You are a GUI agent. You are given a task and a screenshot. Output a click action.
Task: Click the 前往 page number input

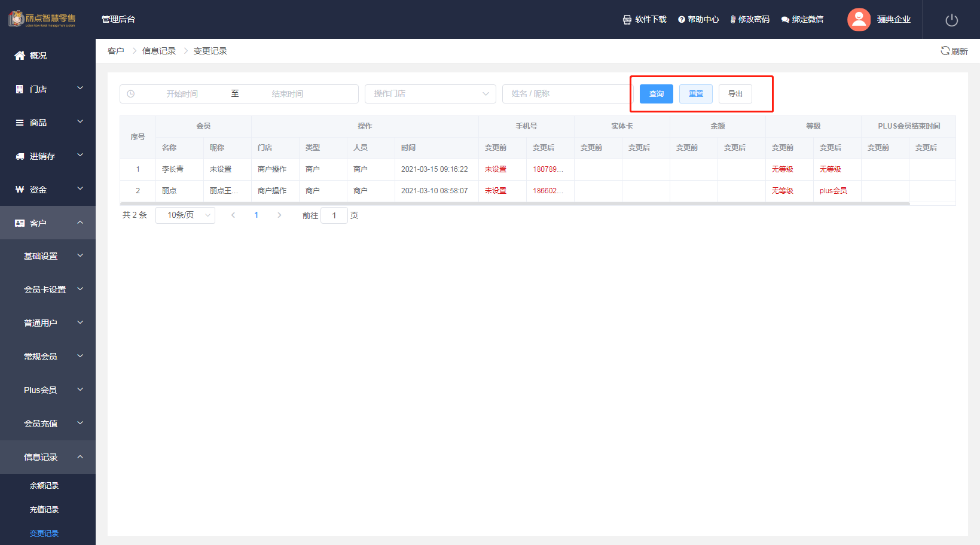[334, 215]
